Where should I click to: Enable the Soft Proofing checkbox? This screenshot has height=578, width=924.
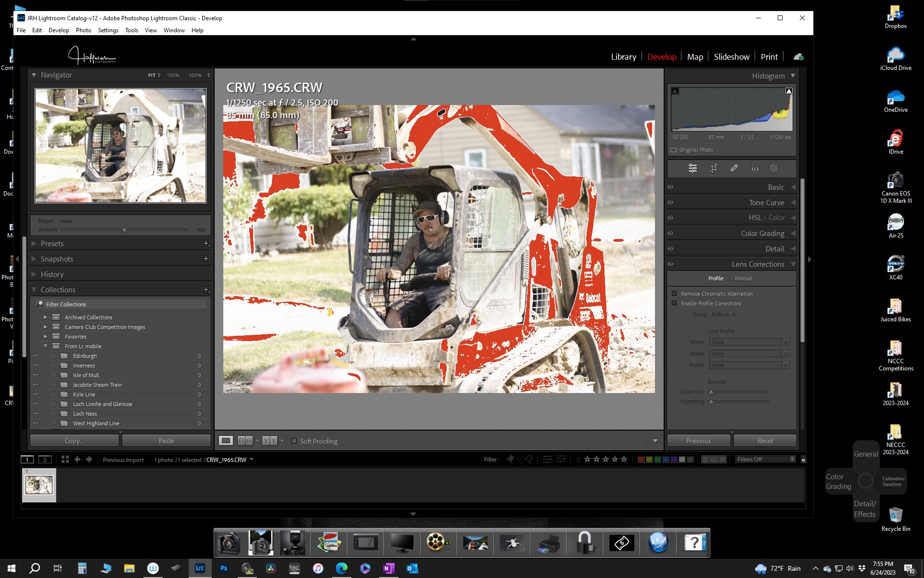pyautogui.click(x=294, y=441)
